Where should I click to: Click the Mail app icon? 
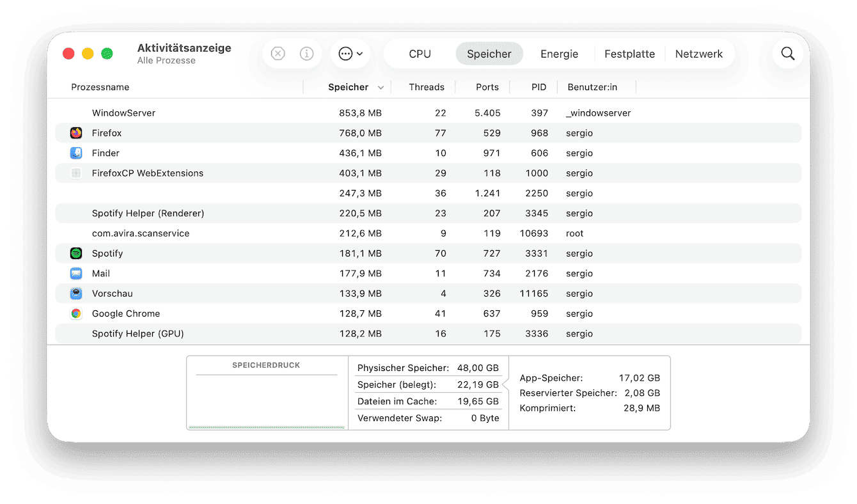pyautogui.click(x=76, y=273)
